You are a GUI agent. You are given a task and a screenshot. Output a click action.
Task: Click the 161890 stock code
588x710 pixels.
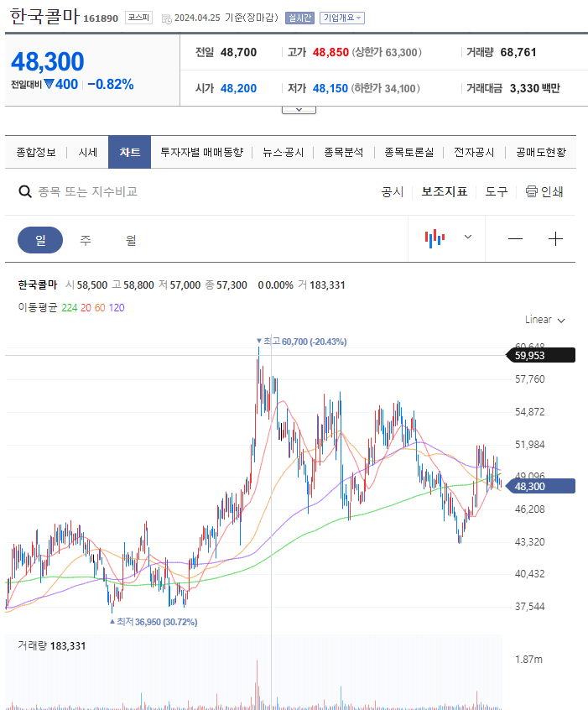101,18
